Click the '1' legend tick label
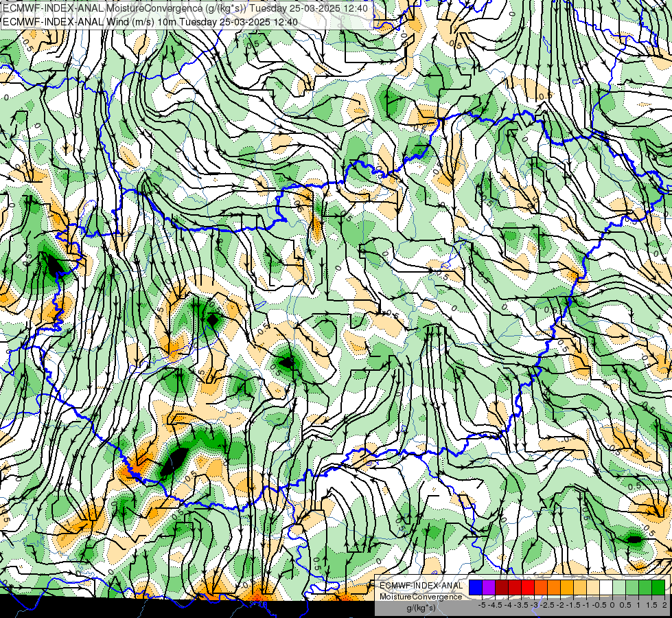 [638, 605]
